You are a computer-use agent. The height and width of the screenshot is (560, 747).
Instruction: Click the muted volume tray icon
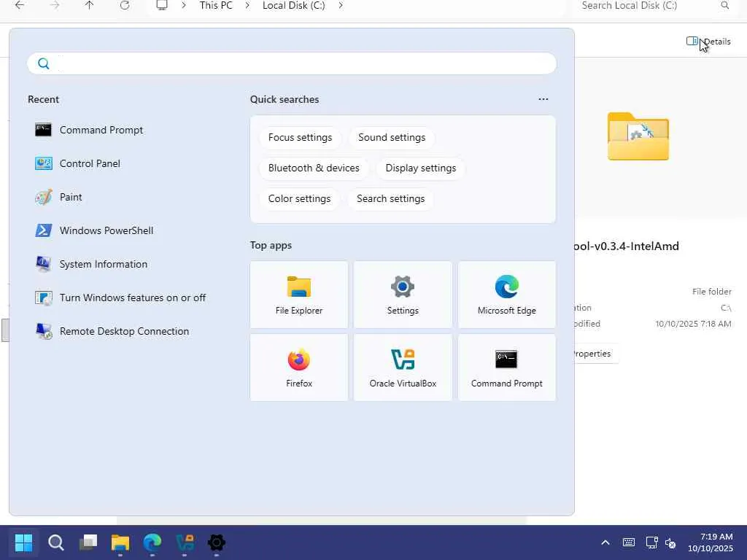pyautogui.click(x=670, y=542)
